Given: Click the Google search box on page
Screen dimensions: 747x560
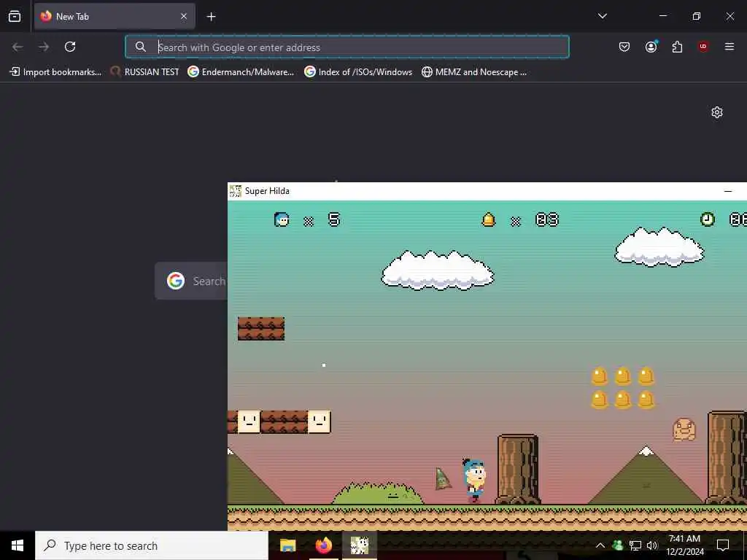Looking at the screenshot, I should (192, 281).
